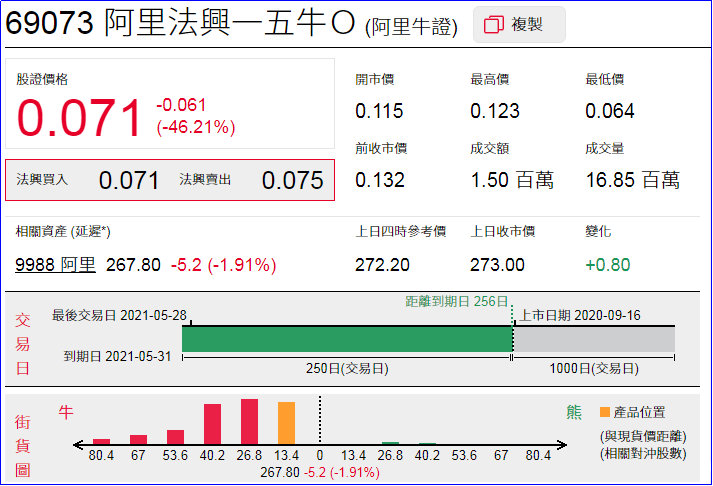Image resolution: width=713 pixels, height=486 pixels.
Task: Click the small green bear bar at 26.8
Action: click(x=390, y=443)
